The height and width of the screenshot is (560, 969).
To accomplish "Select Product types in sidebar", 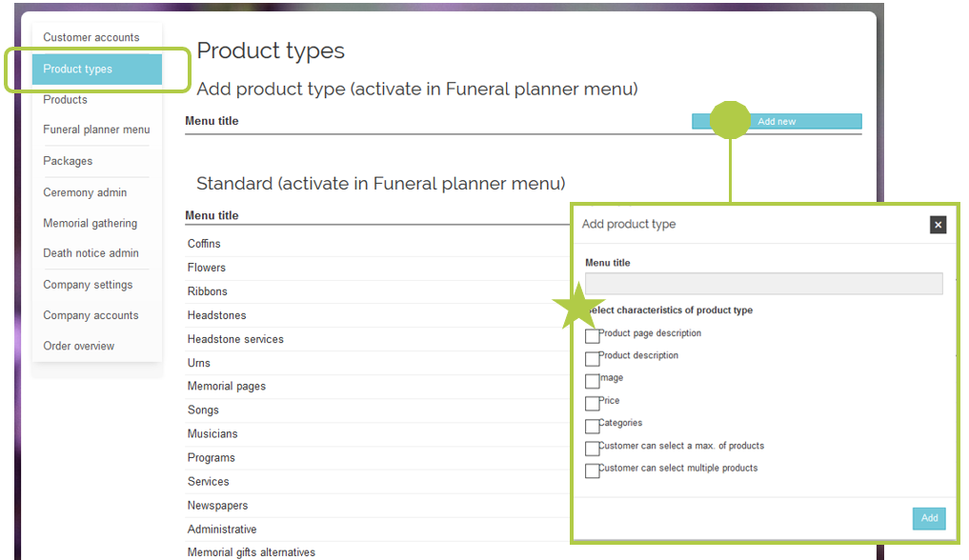I will (97, 70).
